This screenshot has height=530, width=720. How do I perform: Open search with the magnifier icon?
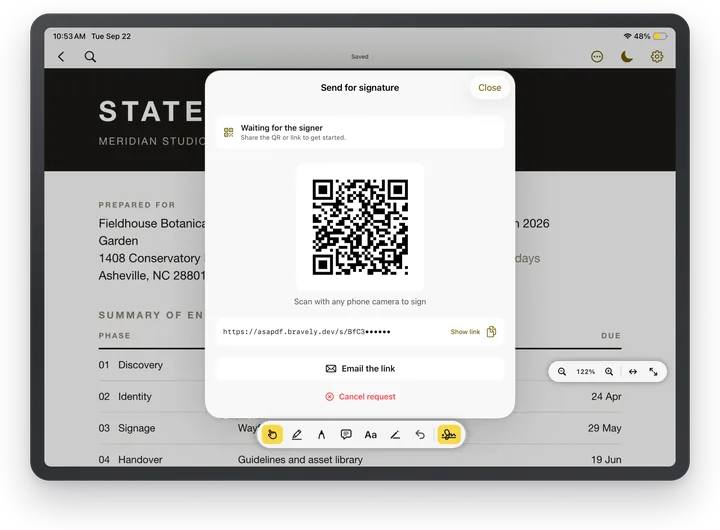click(90, 56)
